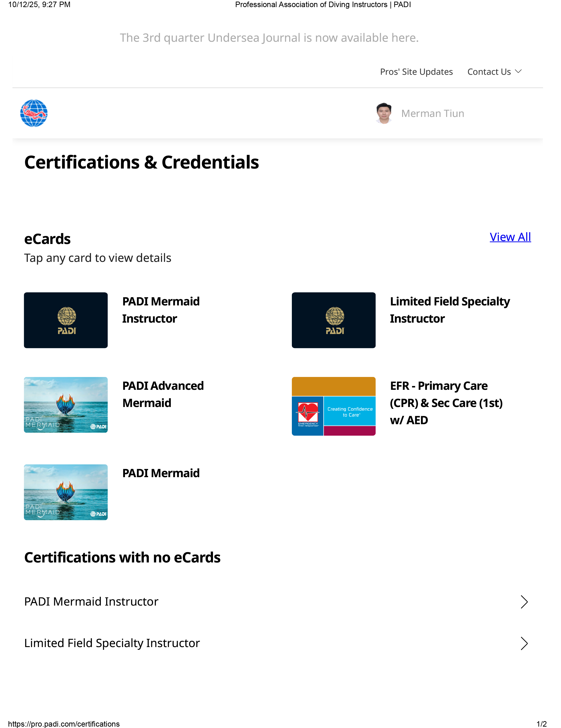Tap the PADI Advanced Mermaid card image

(x=66, y=405)
